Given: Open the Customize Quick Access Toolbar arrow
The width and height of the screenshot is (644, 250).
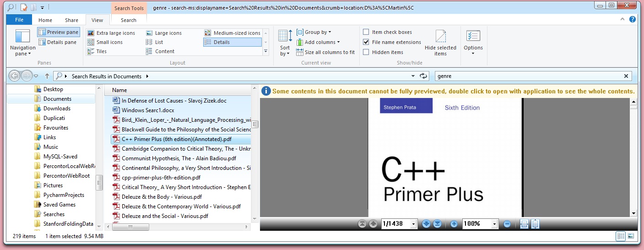Looking at the screenshot, I should pyautogui.click(x=43, y=7).
